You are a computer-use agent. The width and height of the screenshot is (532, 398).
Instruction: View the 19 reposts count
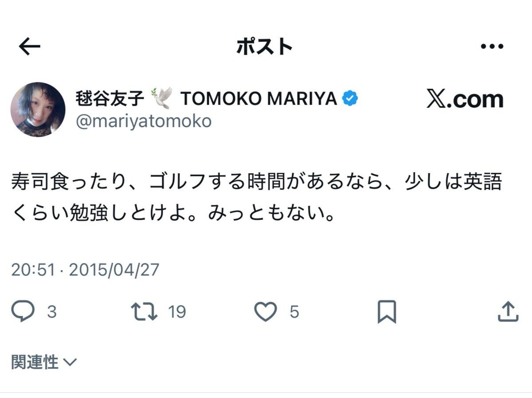177,312
